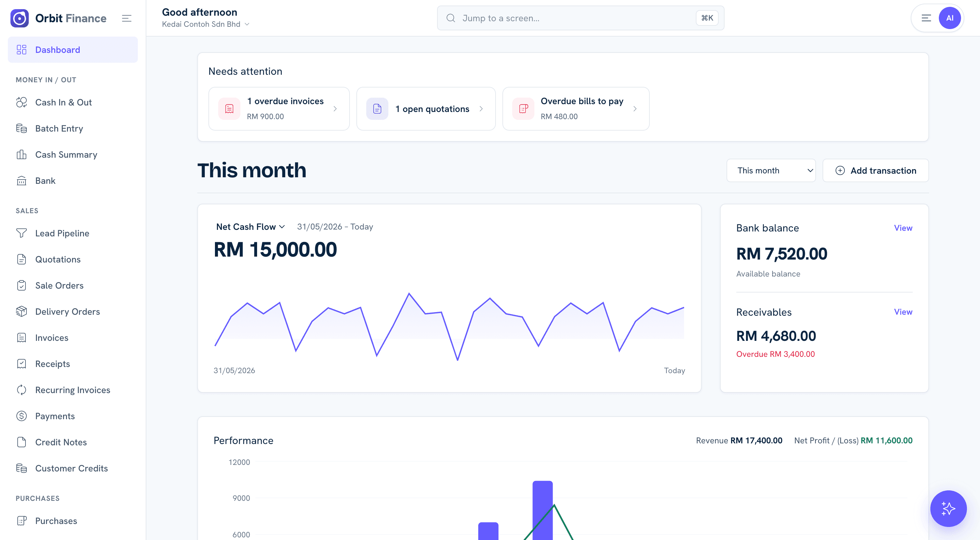Click the plus icon in Add transaction
The width and height of the screenshot is (980, 540).
840,170
